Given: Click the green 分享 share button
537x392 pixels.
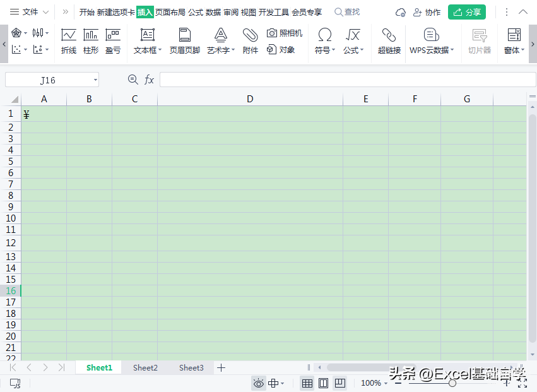Looking at the screenshot, I should (467, 13).
